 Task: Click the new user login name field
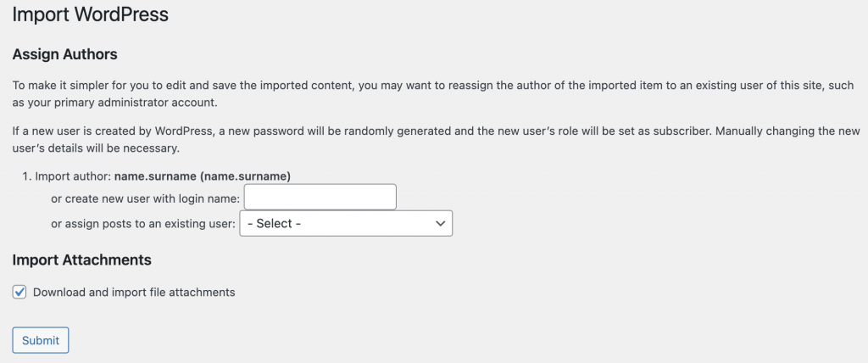320,198
